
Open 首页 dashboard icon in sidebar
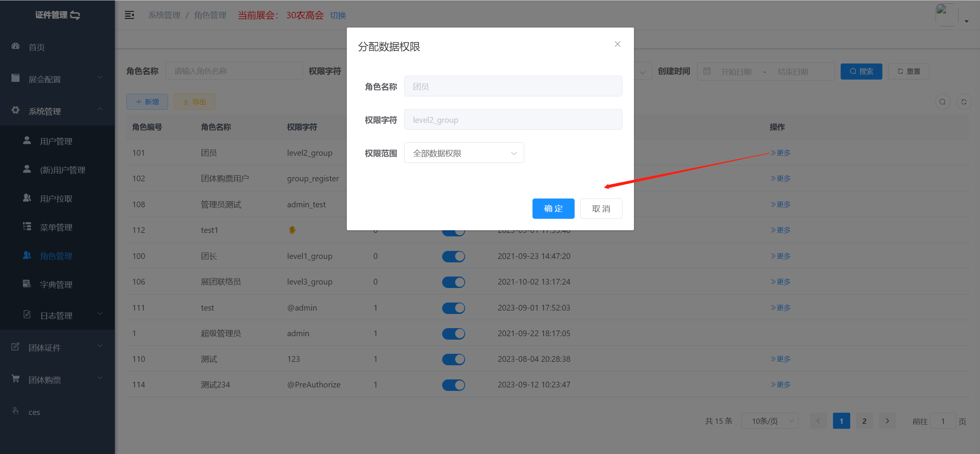[16, 46]
